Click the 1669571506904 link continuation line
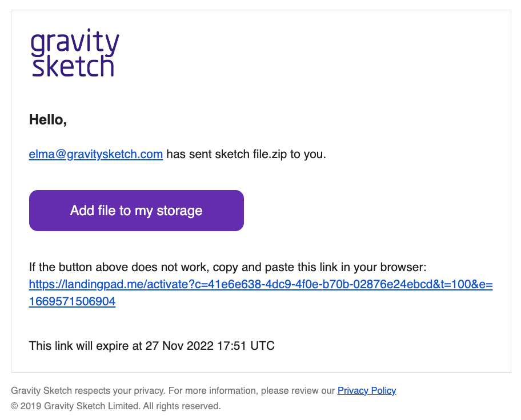This screenshot has width=521, height=420. click(72, 301)
